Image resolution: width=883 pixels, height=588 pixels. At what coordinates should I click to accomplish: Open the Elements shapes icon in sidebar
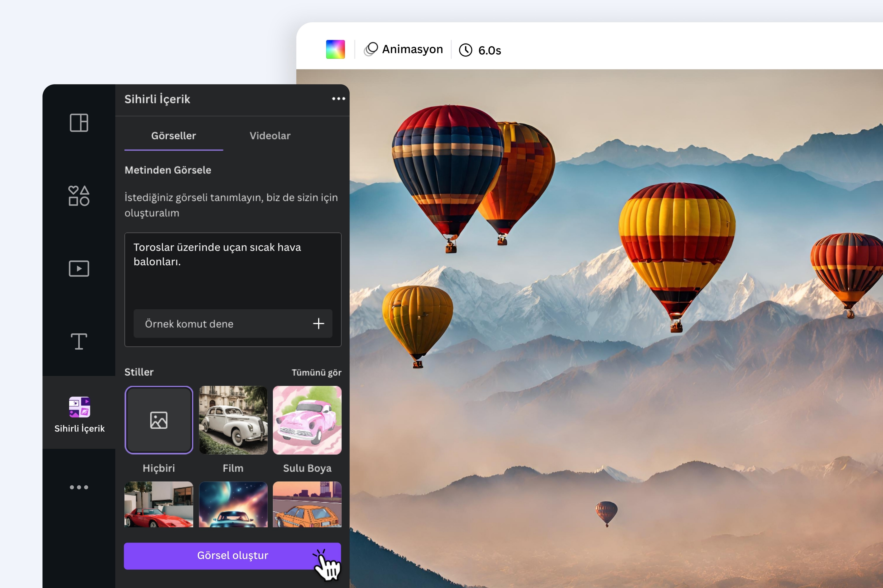tap(79, 195)
